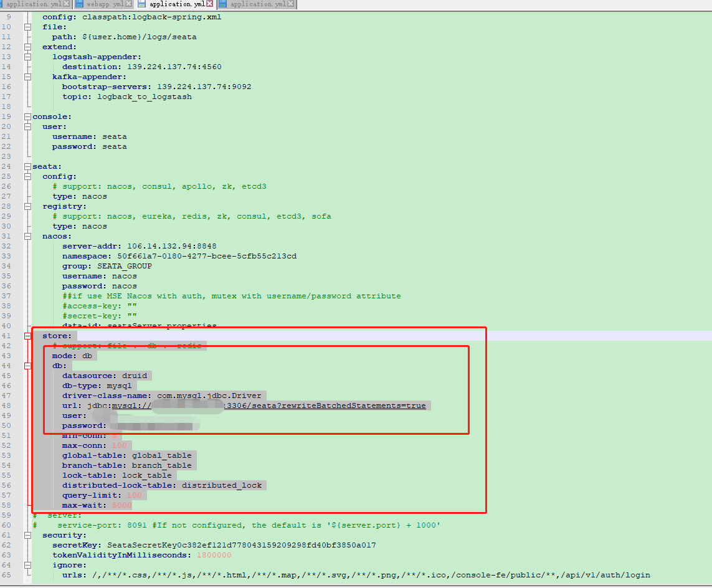This screenshot has height=588, width=712.
Task: Collapse the 'config:' block at line 25
Action: 27,176
